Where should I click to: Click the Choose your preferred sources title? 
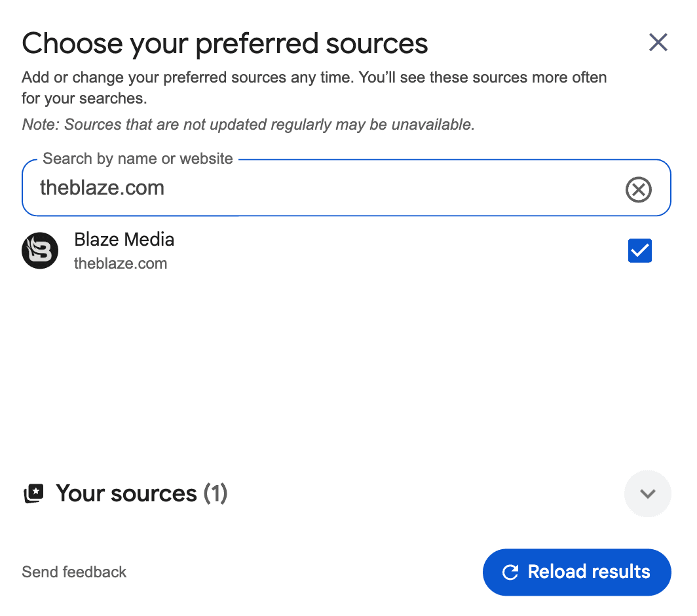pyautogui.click(x=225, y=43)
